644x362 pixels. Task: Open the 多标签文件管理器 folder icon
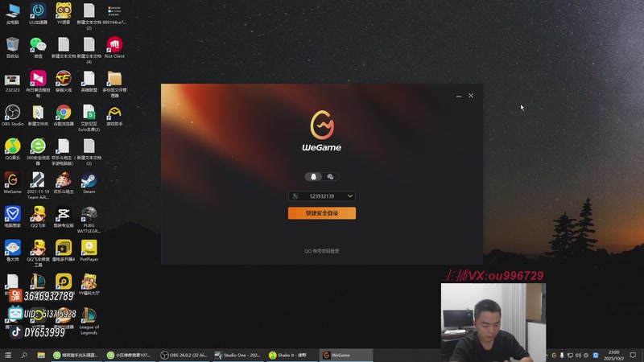pos(114,84)
